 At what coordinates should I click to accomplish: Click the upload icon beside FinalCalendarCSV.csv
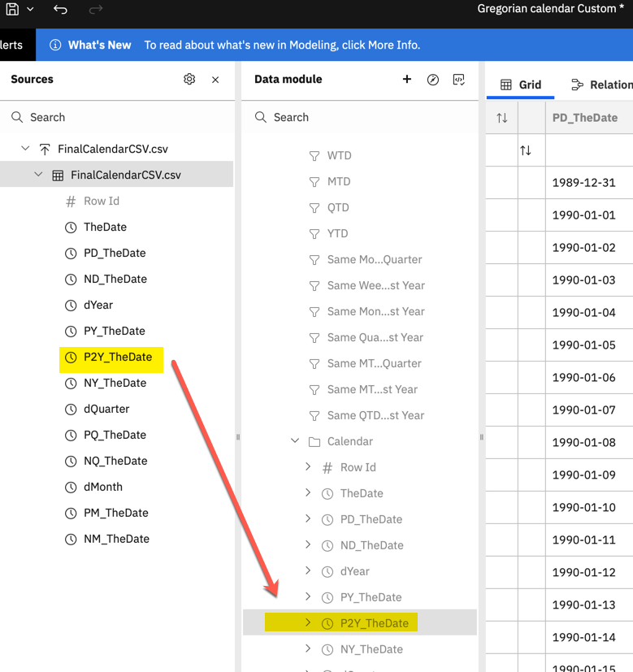click(x=45, y=150)
